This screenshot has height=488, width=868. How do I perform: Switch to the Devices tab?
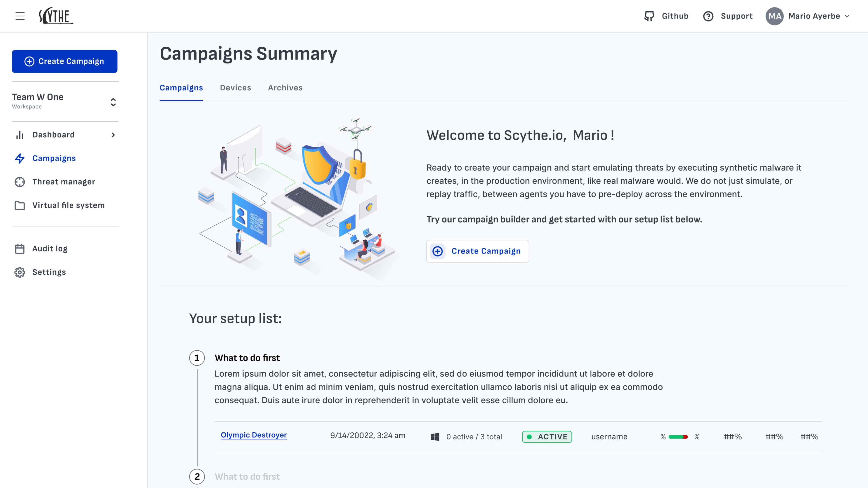point(235,88)
